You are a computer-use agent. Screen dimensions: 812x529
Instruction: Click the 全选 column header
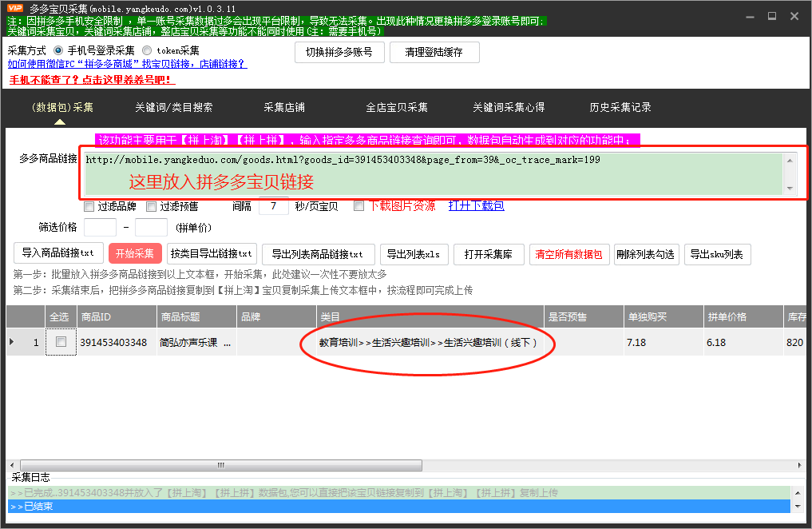point(61,316)
